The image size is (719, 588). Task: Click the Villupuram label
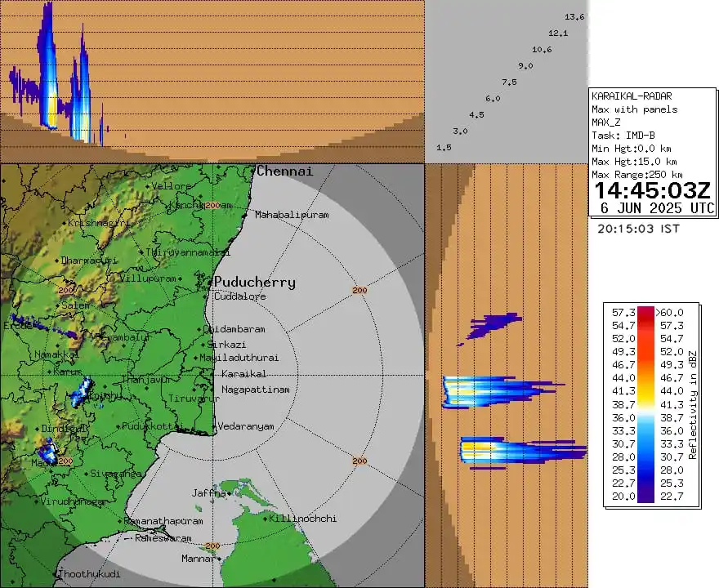point(148,278)
